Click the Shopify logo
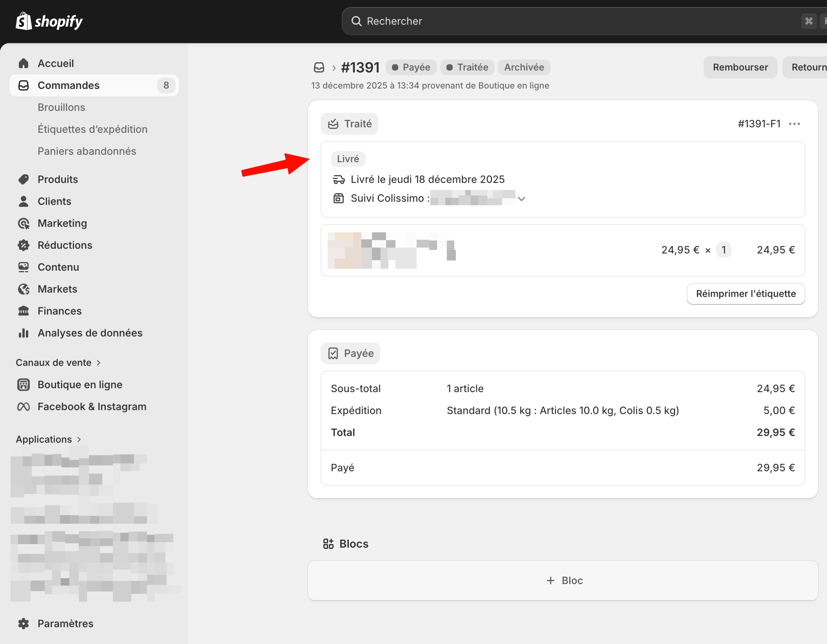The width and height of the screenshot is (827, 644). point(49,21)
